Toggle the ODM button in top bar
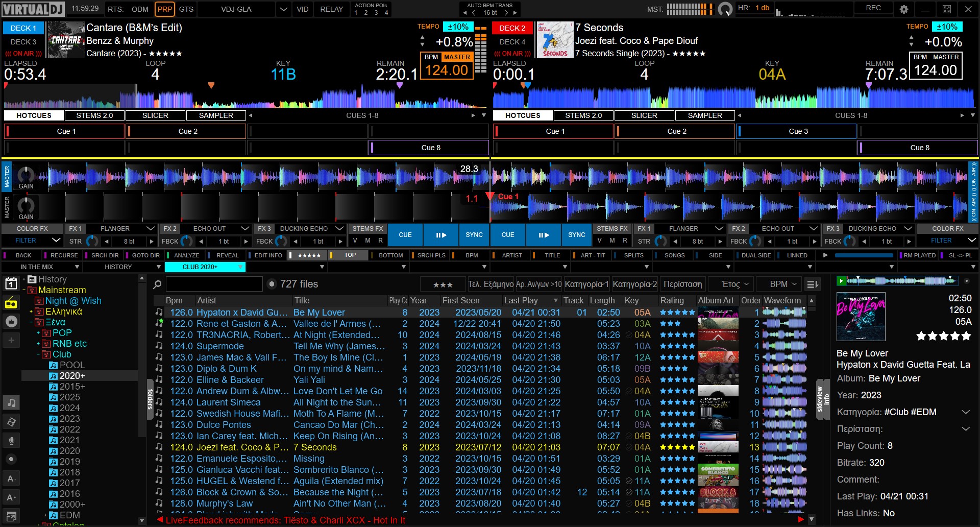This screenshot has height=527, width=980. click(140, 9)
